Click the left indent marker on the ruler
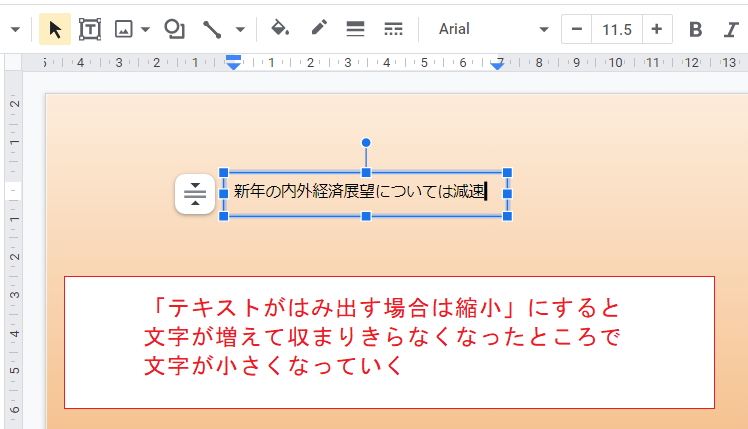Image resolution: width=748 pixels, height=429 pixels. coord(233,62)
